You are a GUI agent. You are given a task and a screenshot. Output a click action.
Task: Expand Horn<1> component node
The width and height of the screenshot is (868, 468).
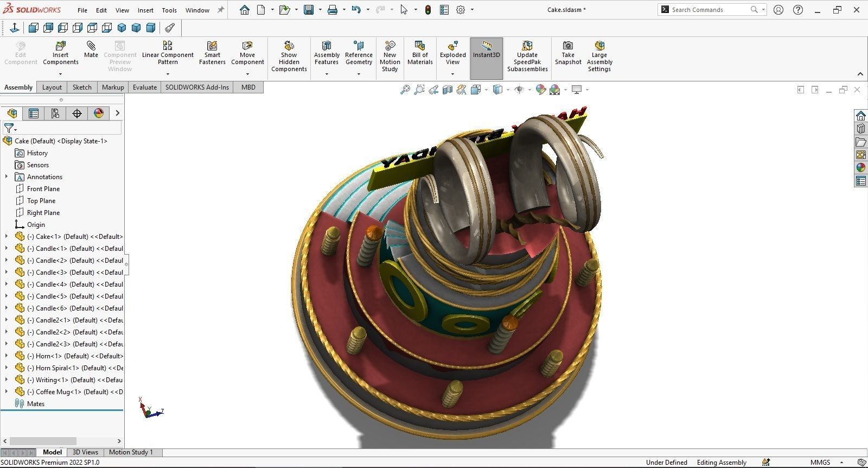(x=7, y=356)
